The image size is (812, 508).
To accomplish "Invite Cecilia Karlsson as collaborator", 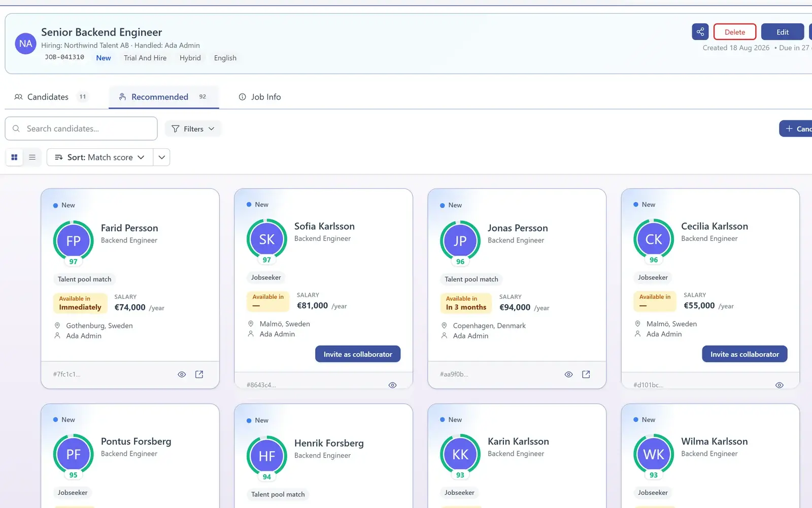I will pyautogui.click(x=745, y=354).
